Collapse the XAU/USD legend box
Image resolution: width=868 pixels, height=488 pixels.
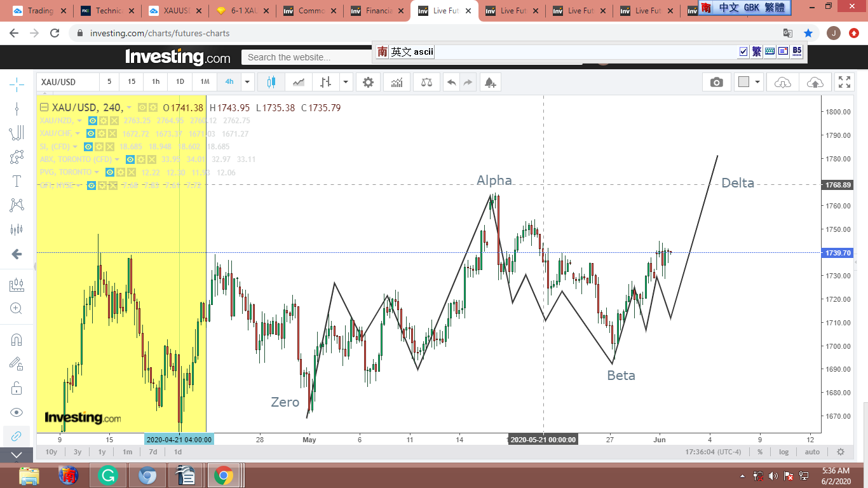coord(44,107)
